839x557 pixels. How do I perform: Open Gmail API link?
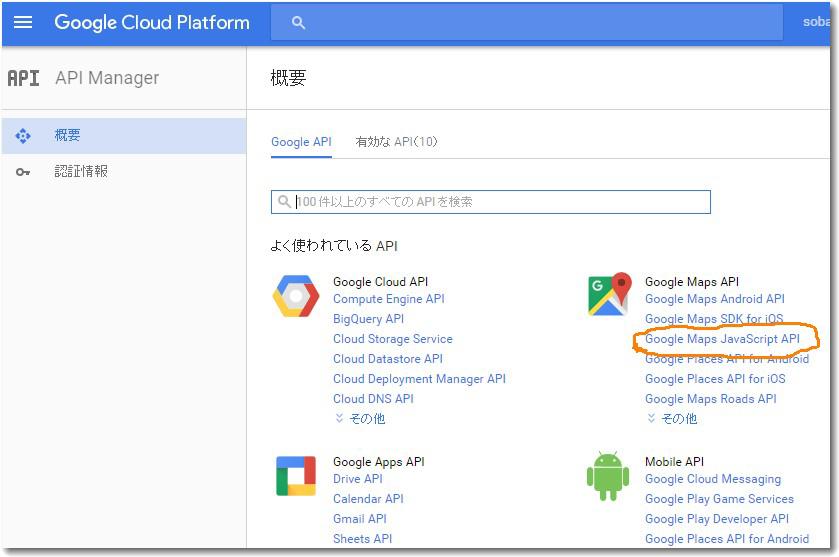(x=360, y=518)
